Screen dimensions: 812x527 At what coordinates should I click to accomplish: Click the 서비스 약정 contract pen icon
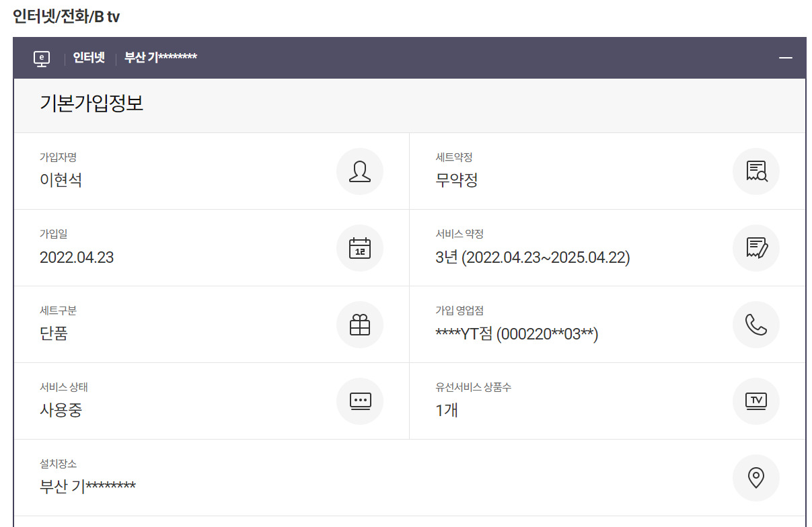(756, 248)
